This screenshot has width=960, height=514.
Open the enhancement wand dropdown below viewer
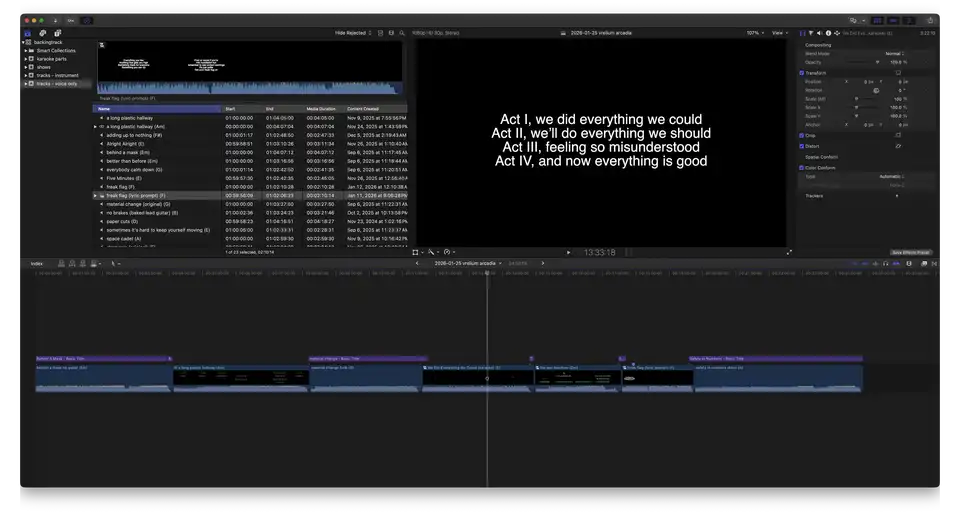coord(433,252)
